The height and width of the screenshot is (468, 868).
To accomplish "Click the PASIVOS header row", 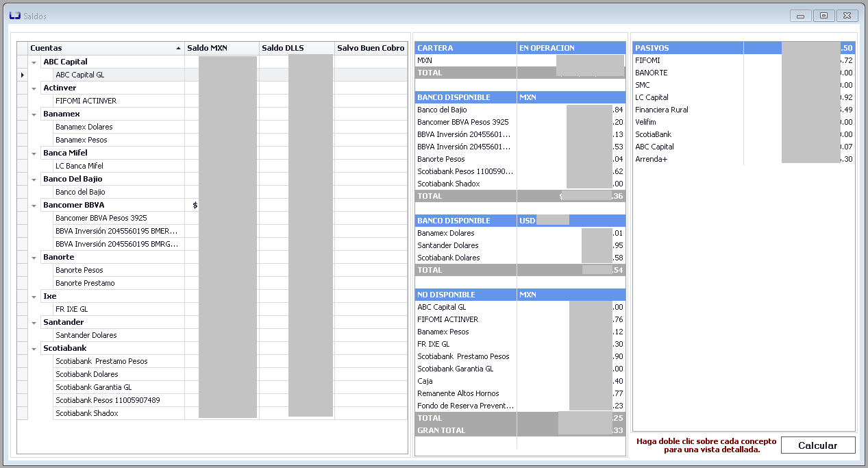I will click(744, 48).
